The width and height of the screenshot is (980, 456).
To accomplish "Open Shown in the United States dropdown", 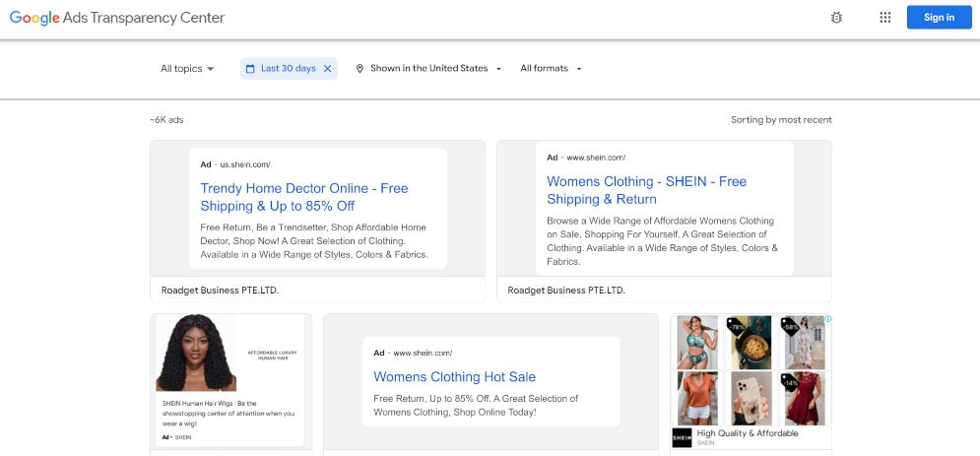I will click(x=428, y=69).
